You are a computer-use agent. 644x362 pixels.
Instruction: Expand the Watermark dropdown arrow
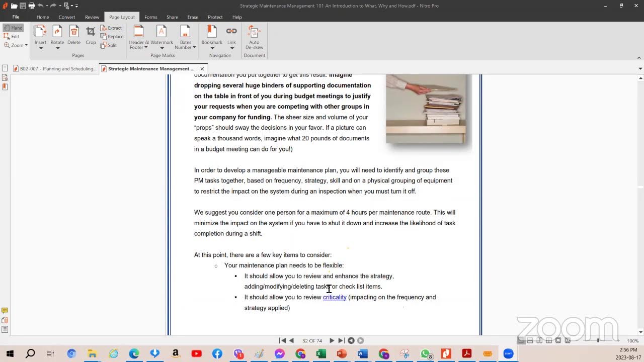click(x=162, y=48)
